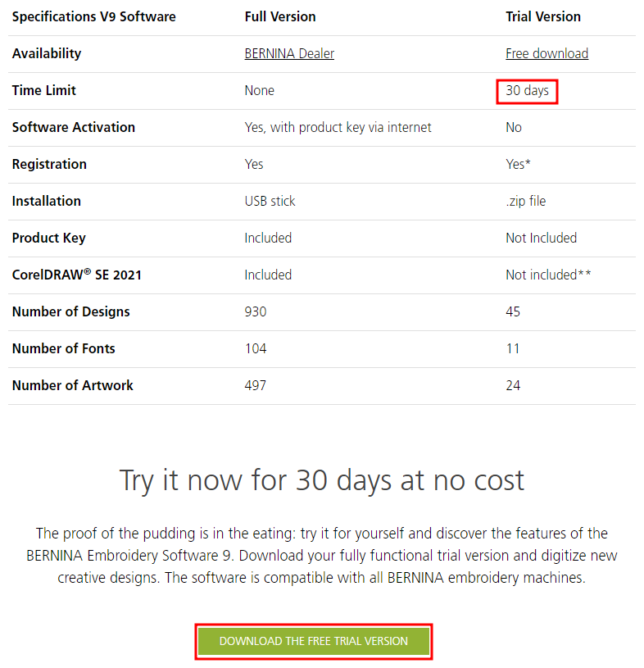Viewport: 644px width, 668px height.
Task: Click 'Yes' in the Full Version Registration cell
Action: [254, 165]
